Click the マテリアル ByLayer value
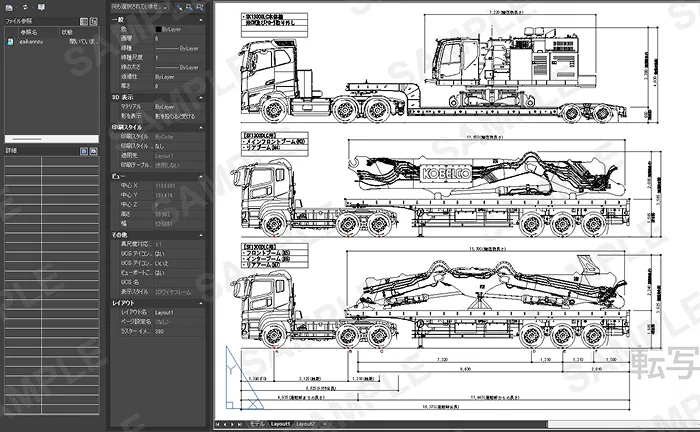This screenshot has height=432, width=700. pyautogui.click(x=179, y=107)
